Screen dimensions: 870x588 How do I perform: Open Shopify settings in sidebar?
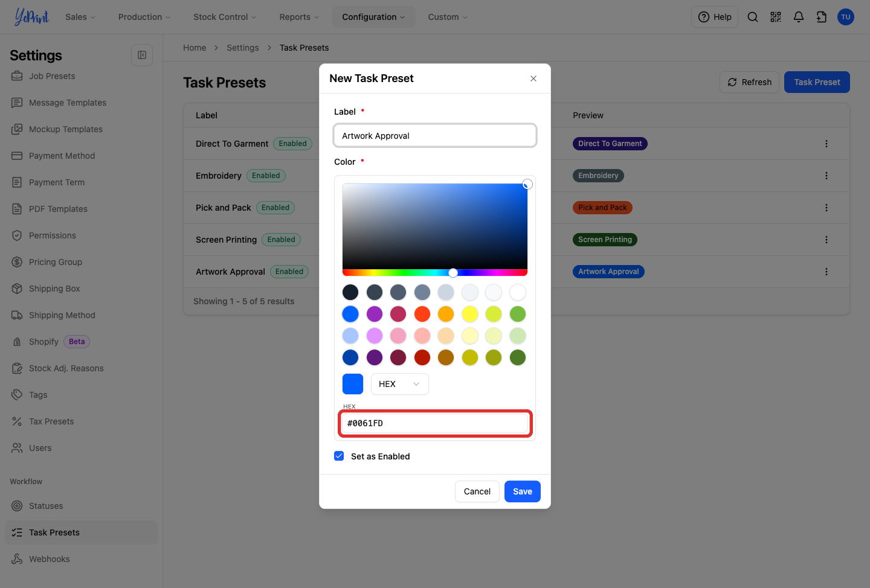click(81, 342)
